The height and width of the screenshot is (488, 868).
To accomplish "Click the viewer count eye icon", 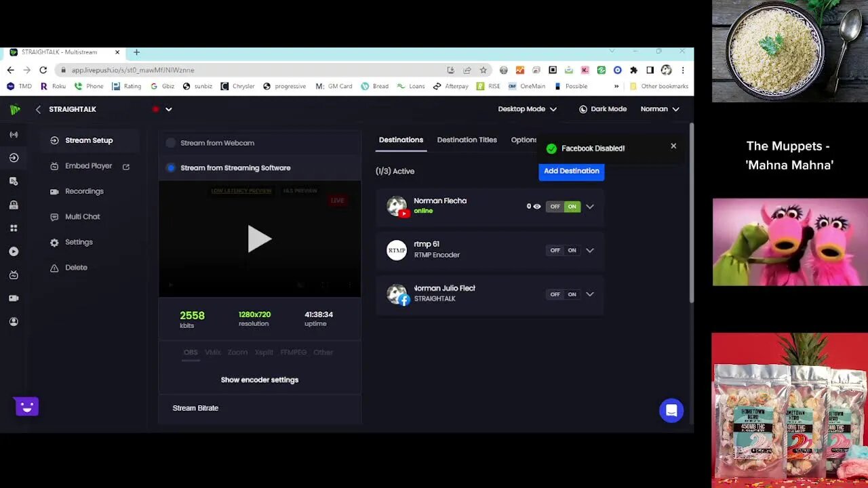I will [537, 207].
